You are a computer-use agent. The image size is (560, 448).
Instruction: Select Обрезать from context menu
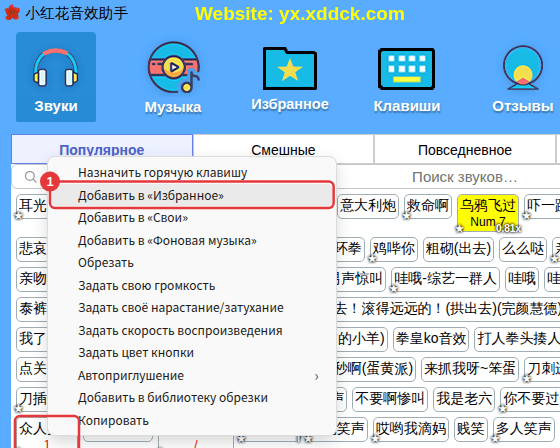192,263
